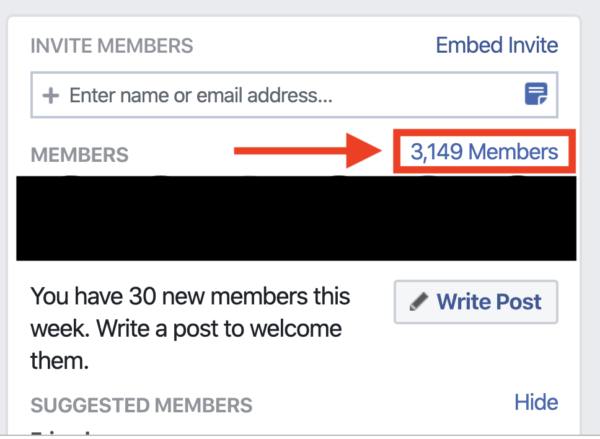Screen dimensions: 600x439
Task: Open the 3,149 Members list
Action: (x=484, y=152)
